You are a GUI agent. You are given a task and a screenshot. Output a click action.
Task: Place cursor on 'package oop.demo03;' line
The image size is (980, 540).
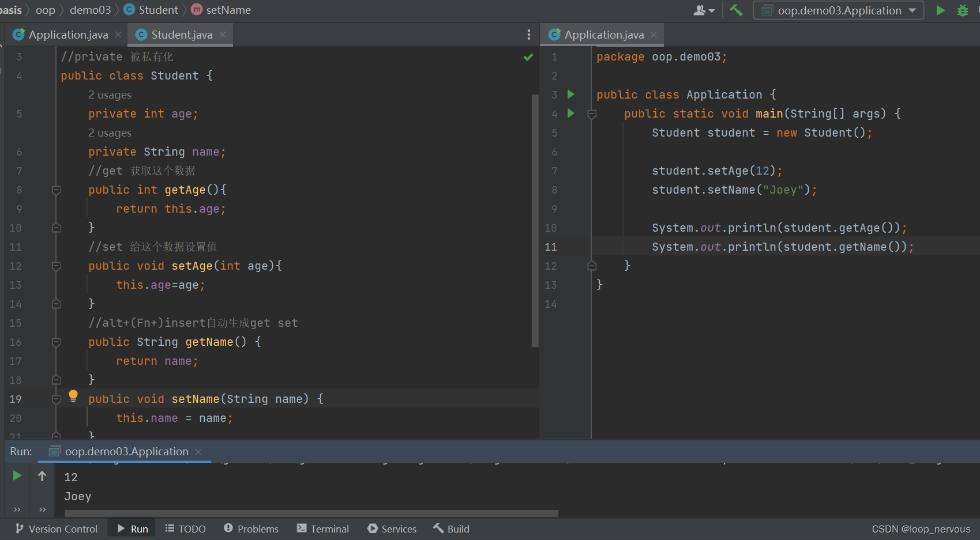(662, 56)
